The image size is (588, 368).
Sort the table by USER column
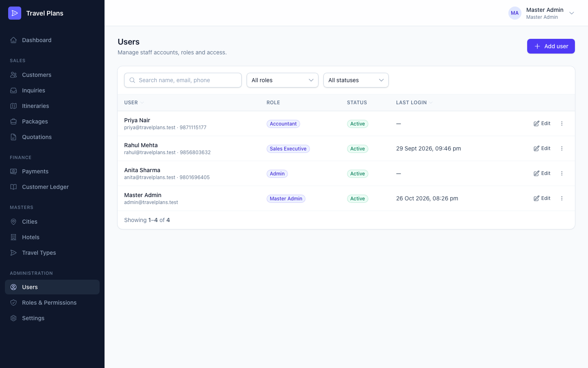(134, 103)
